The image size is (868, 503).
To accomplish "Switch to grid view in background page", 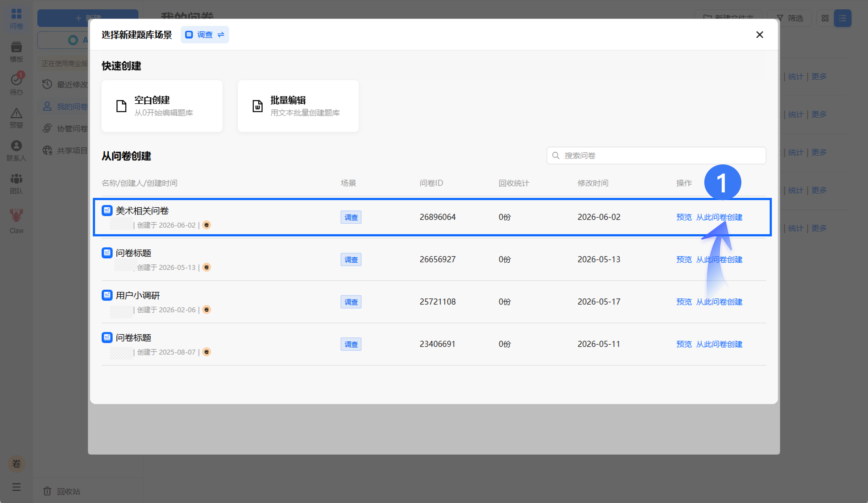I will pyautogui.click(x=825, y=18).
